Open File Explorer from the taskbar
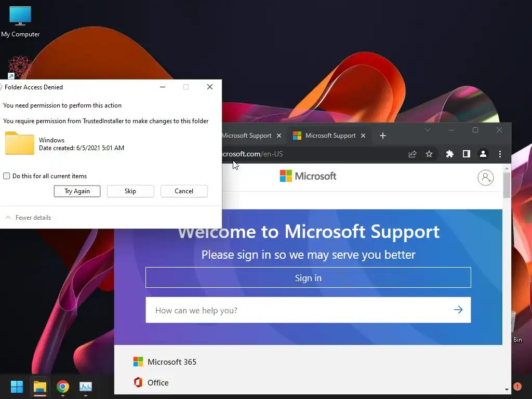 pos(39,387)
